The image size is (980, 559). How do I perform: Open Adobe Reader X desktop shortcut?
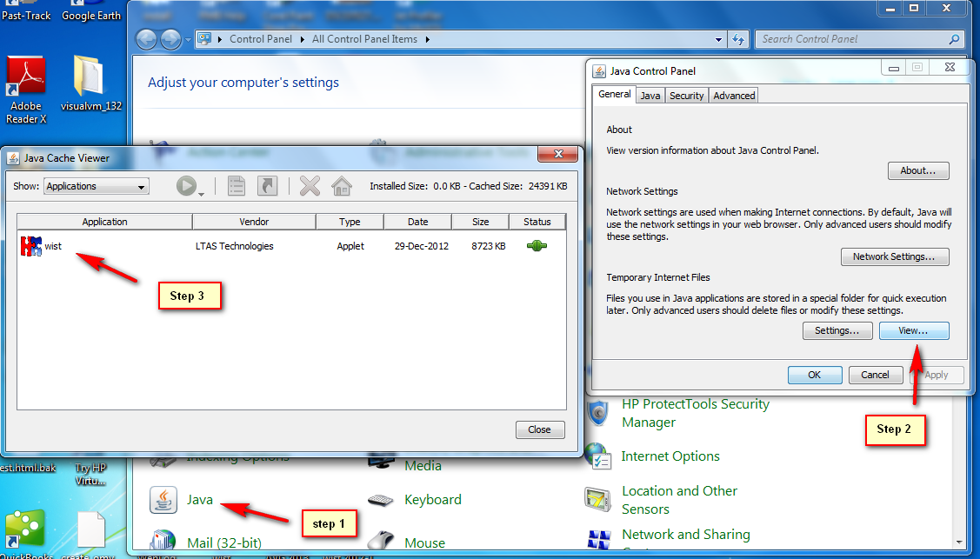coord(25,90)
